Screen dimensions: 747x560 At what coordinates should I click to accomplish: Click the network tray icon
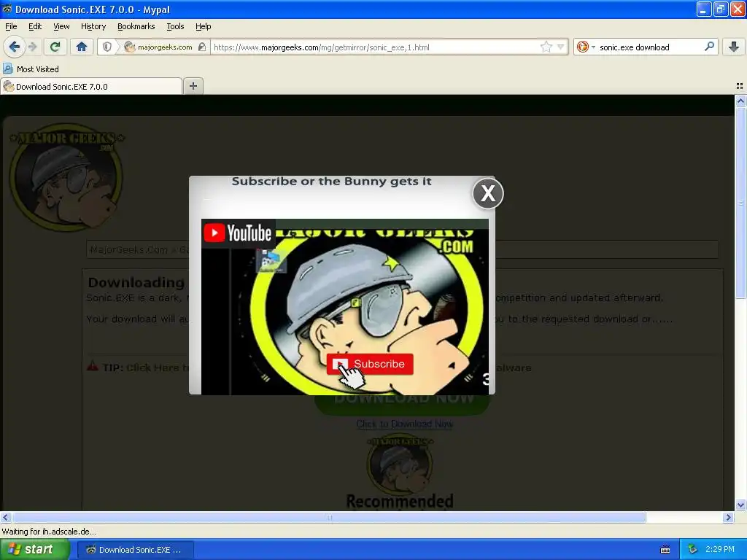click(692, 550)
